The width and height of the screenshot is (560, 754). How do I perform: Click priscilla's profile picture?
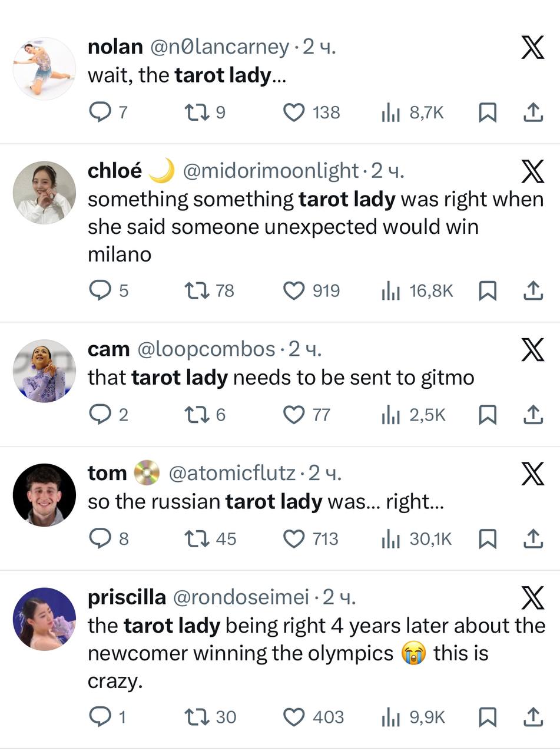point(45,619)
